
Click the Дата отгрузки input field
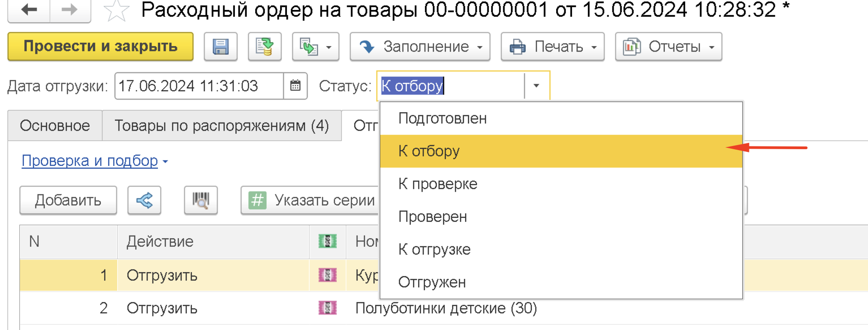[x=199, y=85]
